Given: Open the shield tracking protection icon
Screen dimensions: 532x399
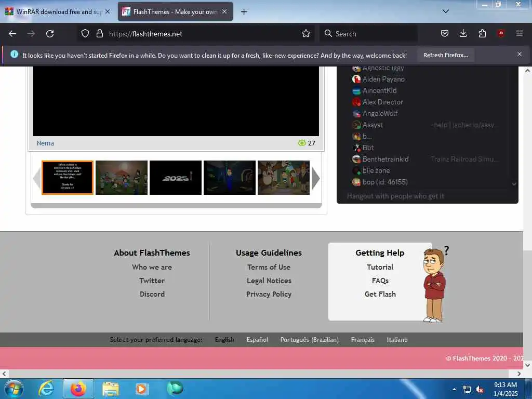Looking at the screenshot, I should tap(85, 33).
